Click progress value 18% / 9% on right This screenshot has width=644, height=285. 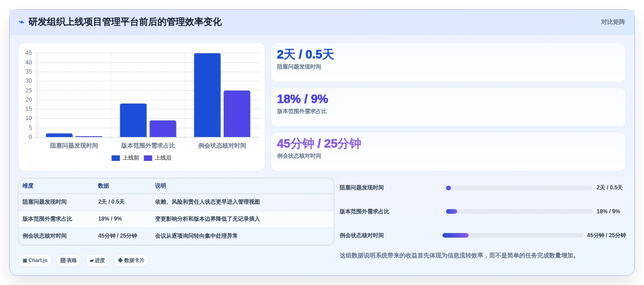coord(609,211)
